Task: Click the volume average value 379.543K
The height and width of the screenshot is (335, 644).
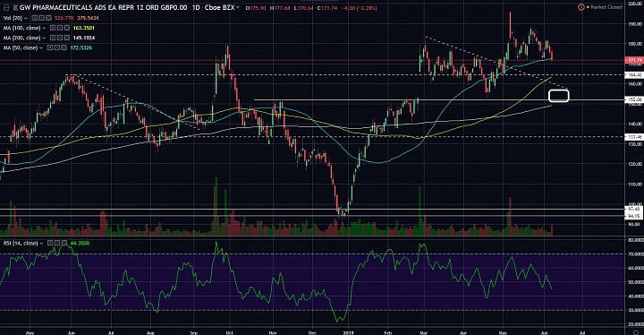Action: pos(88,18)
